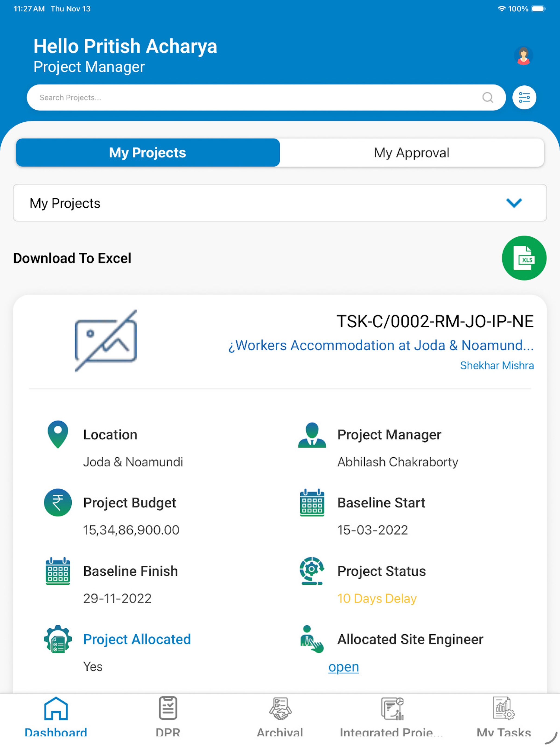
Task: Tap the Location pin icon
Action: point(58,434)
